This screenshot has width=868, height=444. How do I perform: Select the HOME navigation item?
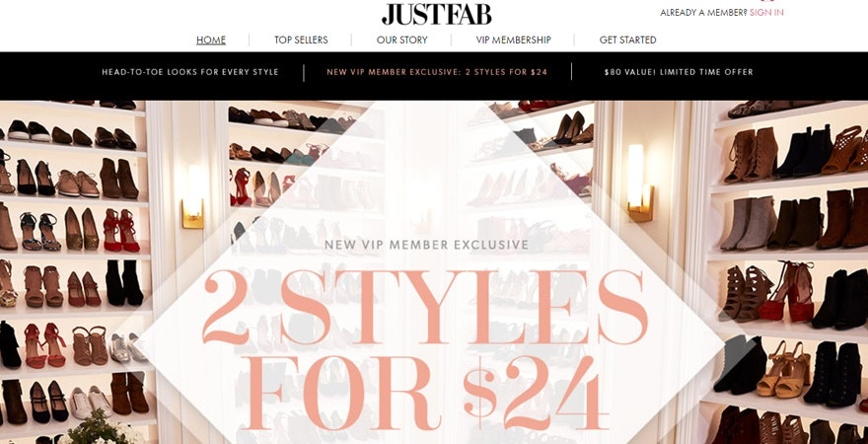click(211, 39)
